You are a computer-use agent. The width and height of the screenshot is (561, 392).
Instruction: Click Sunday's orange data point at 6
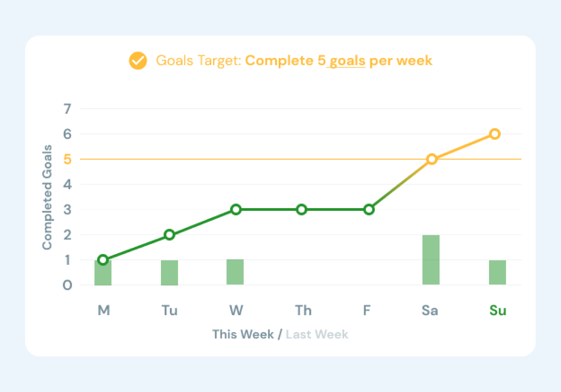pos(495,134)
